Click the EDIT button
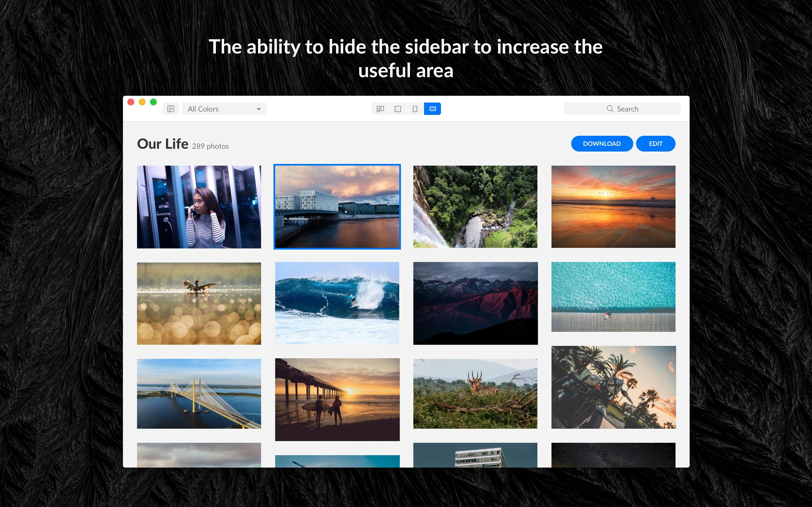 pos(656,144)
